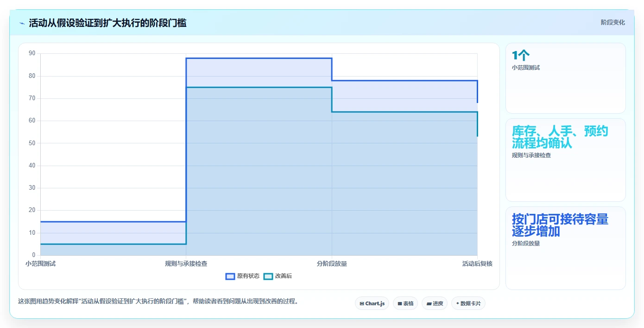This screenshot has width=644, height=328.
Task: Toggle the 原有状态 legend swatch
Action: [x=230, y=276]
